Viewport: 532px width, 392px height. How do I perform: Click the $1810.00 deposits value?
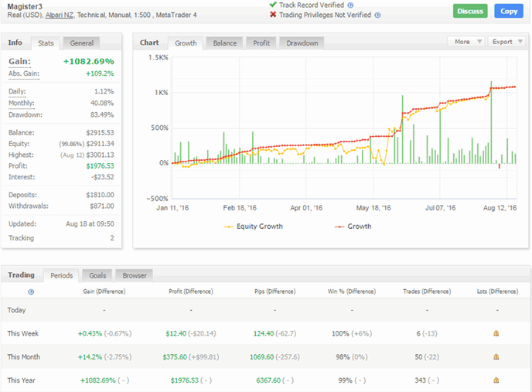(100, 195)
